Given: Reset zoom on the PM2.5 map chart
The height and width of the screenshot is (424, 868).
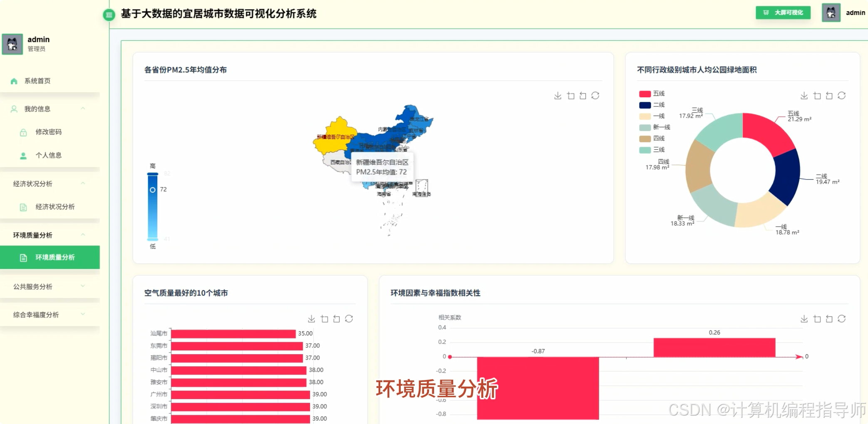Looking at the screenshot, I should (583, 96).
